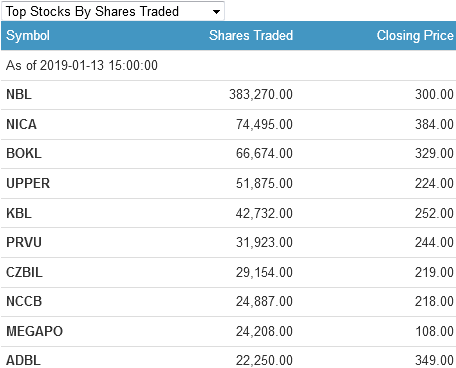Open the Top Stocks By Shares Traded dropdown
The width and height of the screenshot is (456, 368).
pos(113,11)
